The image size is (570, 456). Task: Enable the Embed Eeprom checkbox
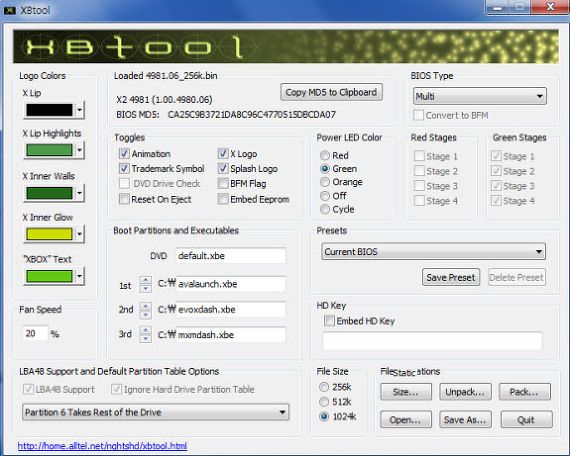(223, 199)
